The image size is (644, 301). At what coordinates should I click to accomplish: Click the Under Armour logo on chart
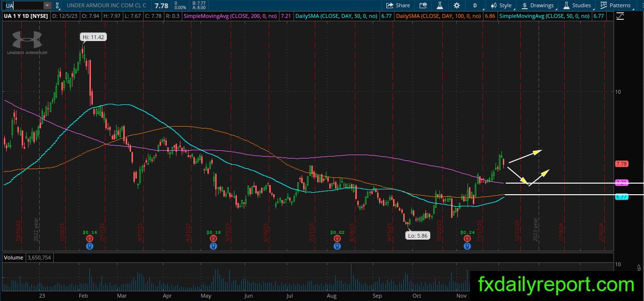(27, 42)
